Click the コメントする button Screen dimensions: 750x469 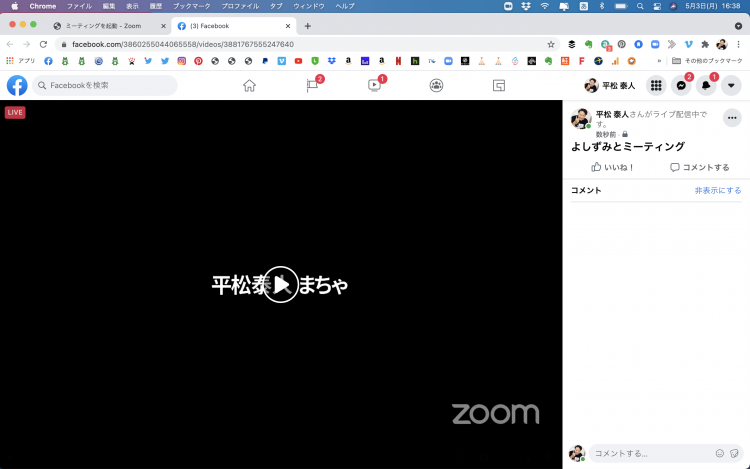pyautogui.click(x=699, y=167)
